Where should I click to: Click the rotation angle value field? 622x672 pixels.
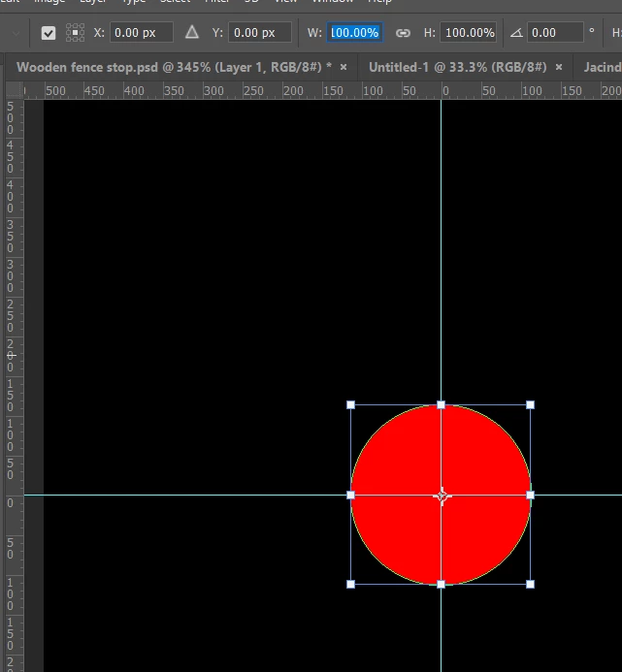555,33
